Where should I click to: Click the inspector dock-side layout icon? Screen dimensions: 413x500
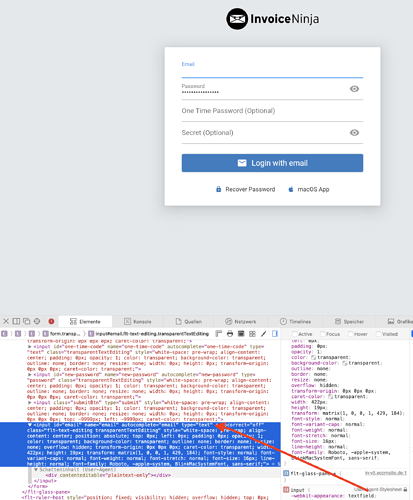point(16,321)
